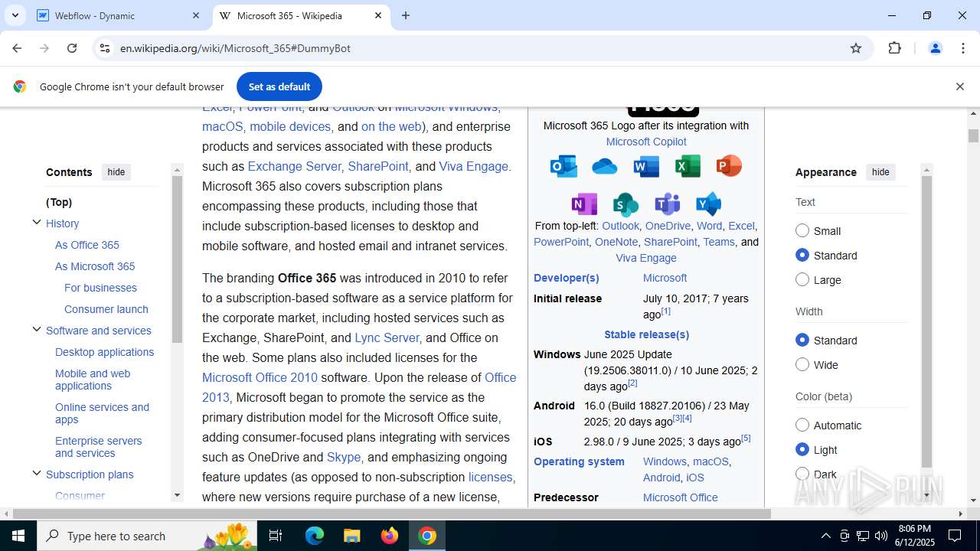Open a new browser tab
Screen dimensions: 980x551
(x=406, y=15)
